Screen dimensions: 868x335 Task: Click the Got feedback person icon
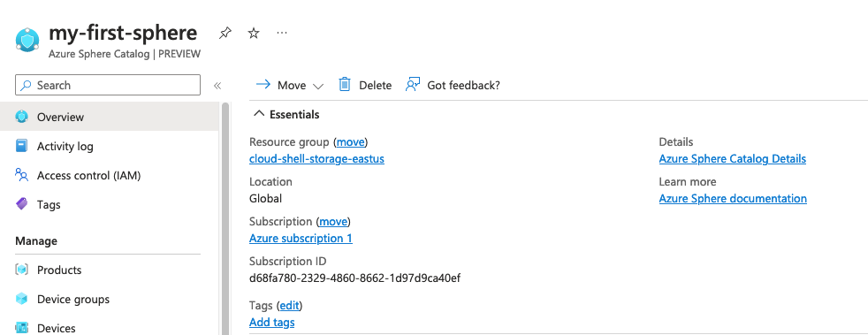[413, 85]
